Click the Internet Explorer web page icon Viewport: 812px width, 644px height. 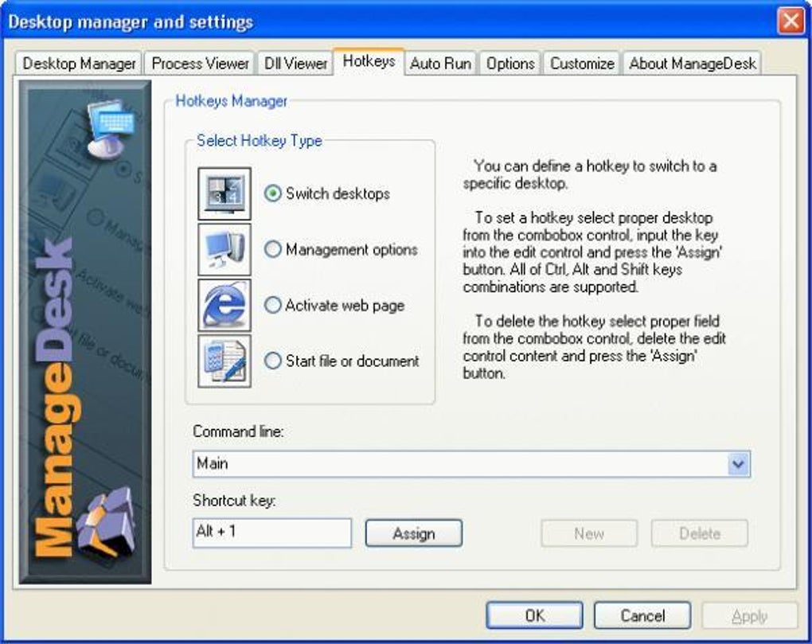(224, 305)
